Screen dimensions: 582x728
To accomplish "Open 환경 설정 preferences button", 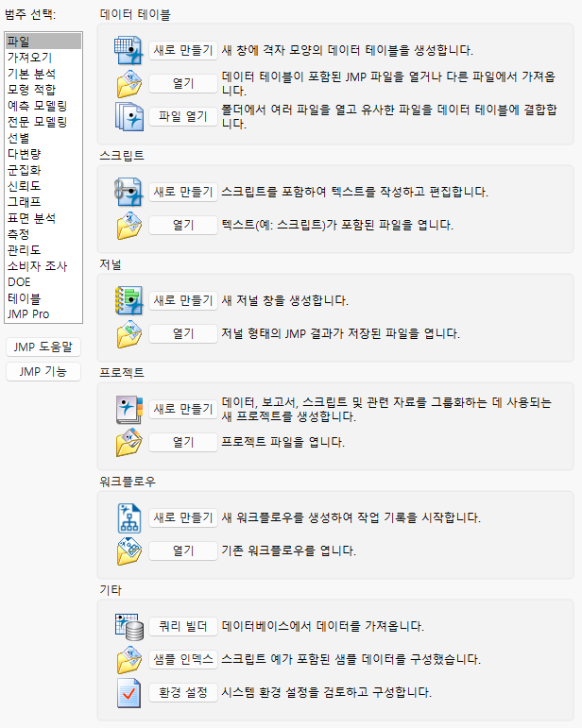I will (x=183, y=693).
